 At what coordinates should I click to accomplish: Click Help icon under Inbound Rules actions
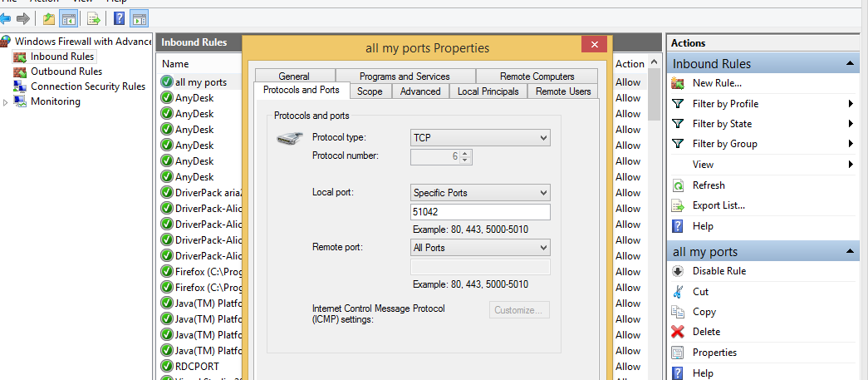click(678, 226)
